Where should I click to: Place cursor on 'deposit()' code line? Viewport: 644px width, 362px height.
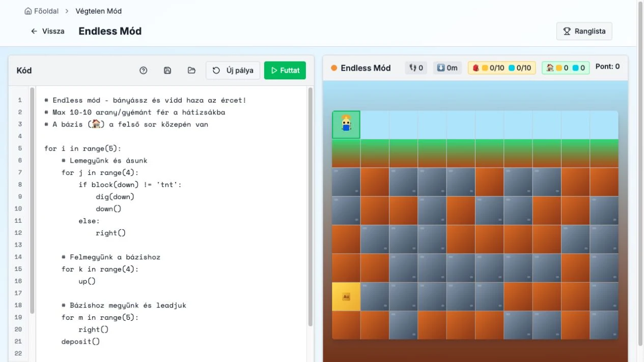click(x=80, y=342)
